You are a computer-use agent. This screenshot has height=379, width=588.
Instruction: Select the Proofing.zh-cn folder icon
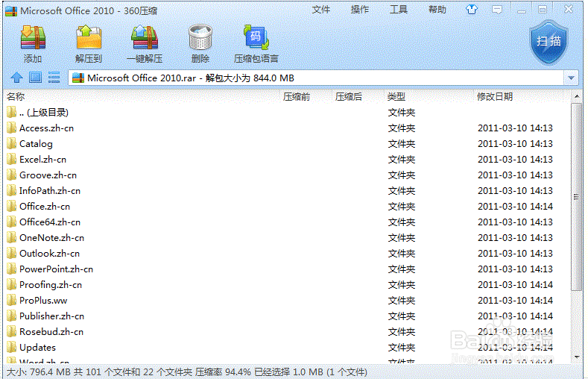pos(12,285)
